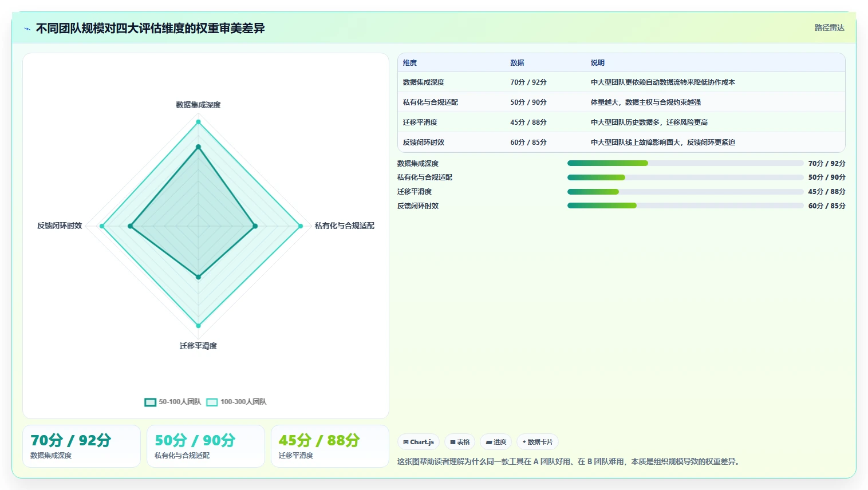
Task: Click the 私有化与合规适配 progress bar
Action: pos(685,177)
